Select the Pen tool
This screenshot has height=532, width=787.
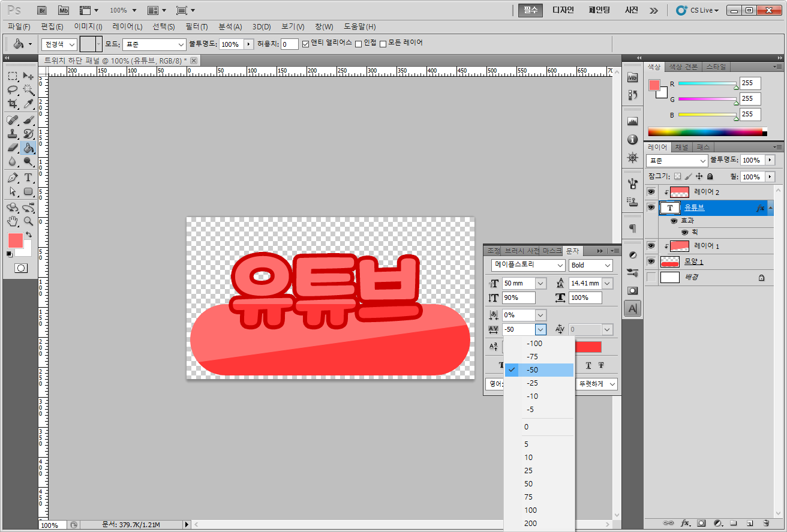coord(13,178)
